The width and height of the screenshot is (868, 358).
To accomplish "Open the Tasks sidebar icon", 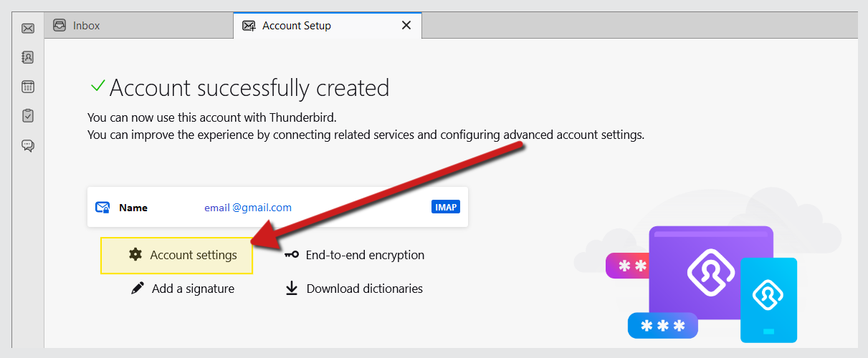I will tap(28, 115).
